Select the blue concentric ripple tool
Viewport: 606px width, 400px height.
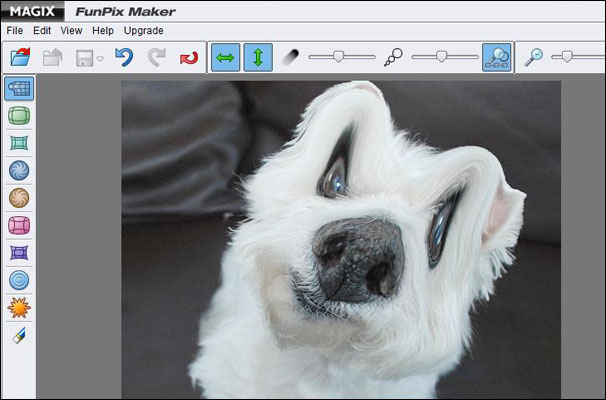point(18,280)
